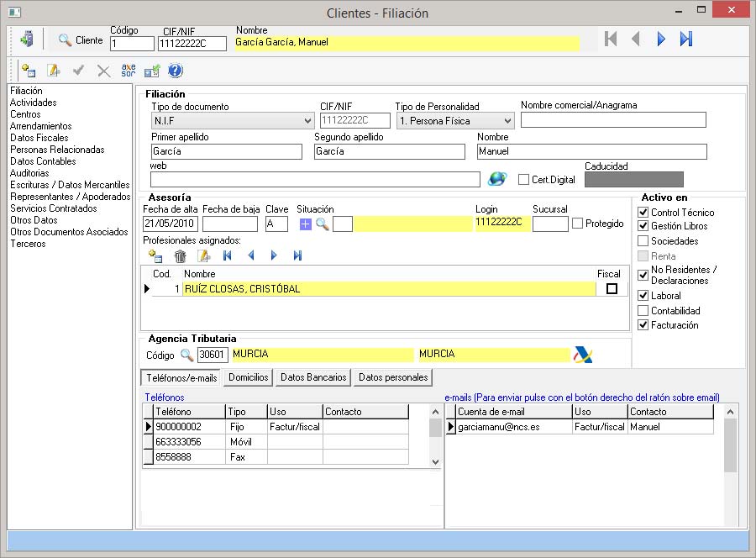Viewport: 756px width, 558px height.
Task: Click the Nombre comercial/Anagrama input field
Action: pos(613,120)
